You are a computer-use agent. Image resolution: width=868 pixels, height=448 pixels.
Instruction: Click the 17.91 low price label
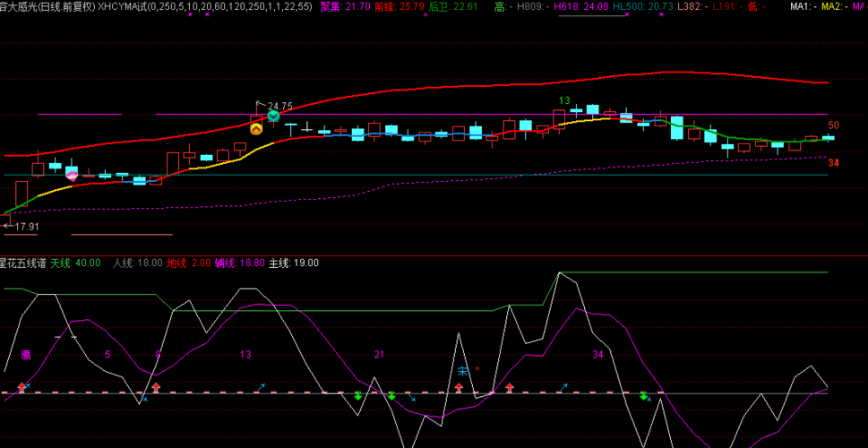pyautogui.click(x=27, y=227)
